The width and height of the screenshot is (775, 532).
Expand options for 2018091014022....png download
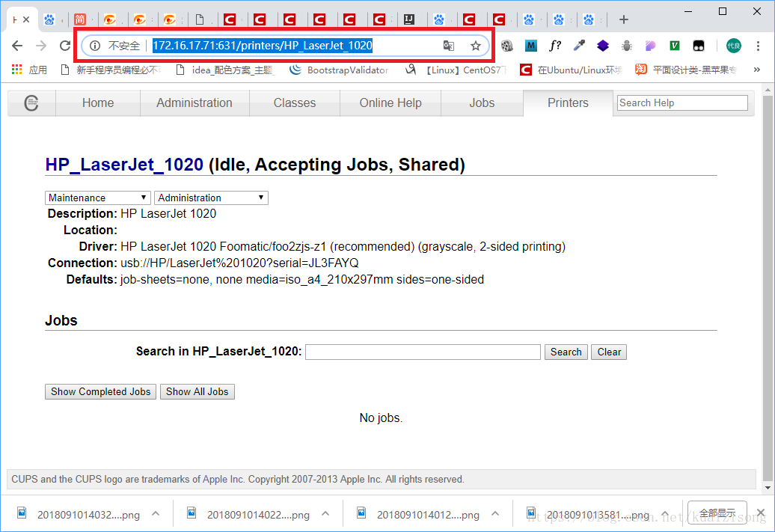pos(325,514)
